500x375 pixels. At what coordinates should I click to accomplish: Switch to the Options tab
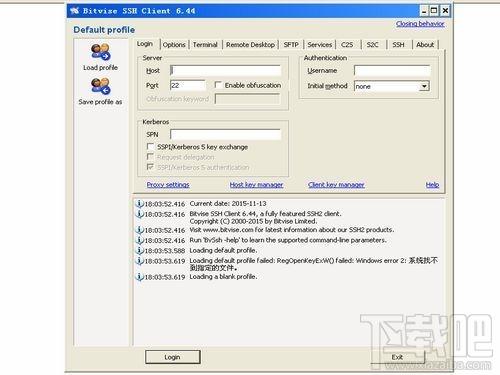pos(174,45)
